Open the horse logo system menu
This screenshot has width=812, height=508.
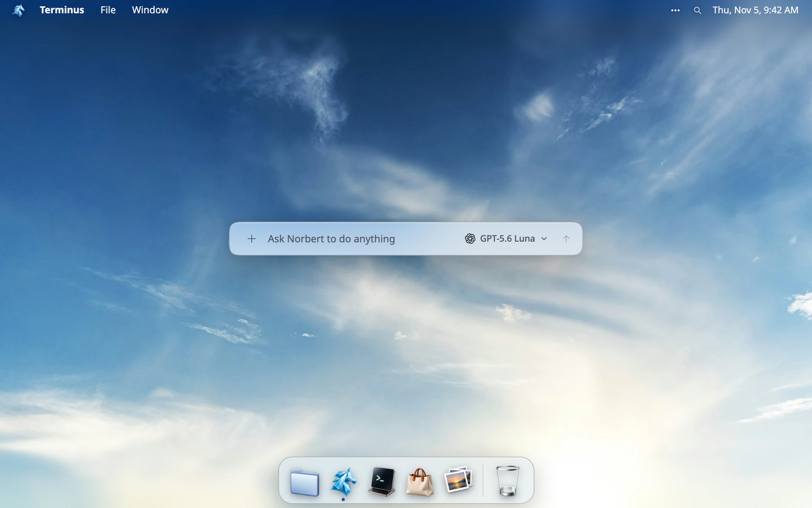point(18,10)
